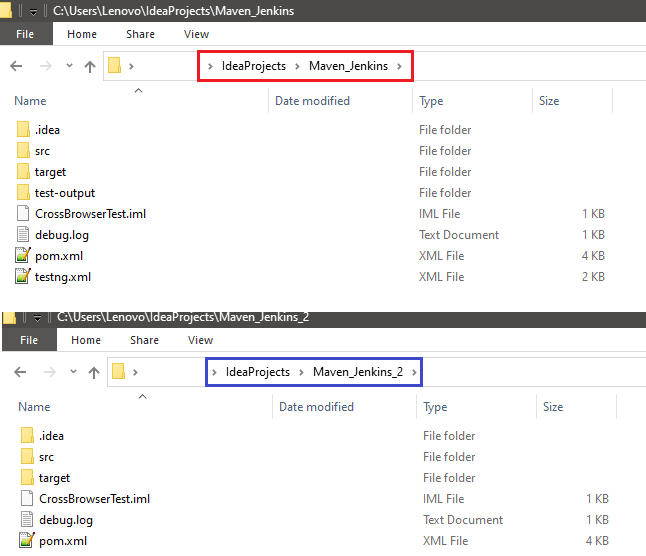Click 'Text Document' type in Maven_Jenkins_2 window
This screenshot has width=646, height=556.
point(463,520)
